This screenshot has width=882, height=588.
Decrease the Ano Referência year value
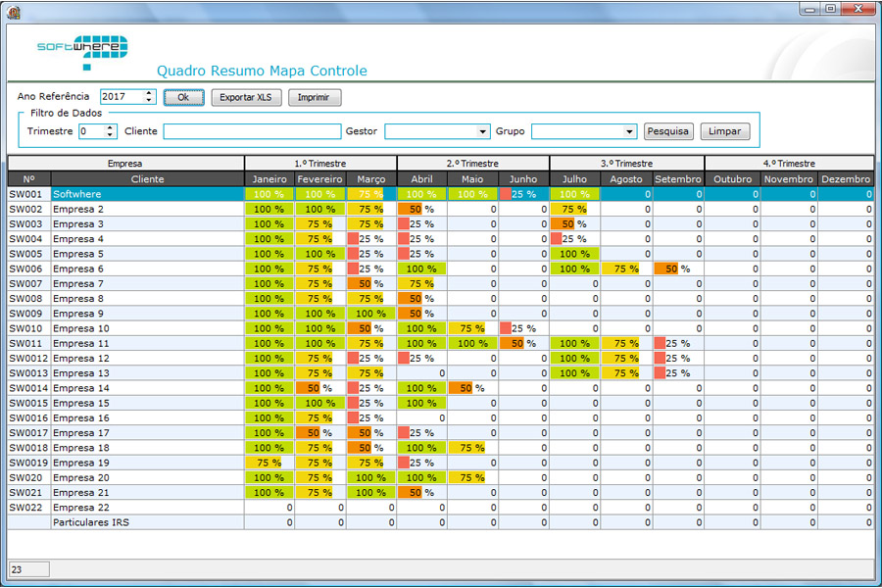[149, 101]
